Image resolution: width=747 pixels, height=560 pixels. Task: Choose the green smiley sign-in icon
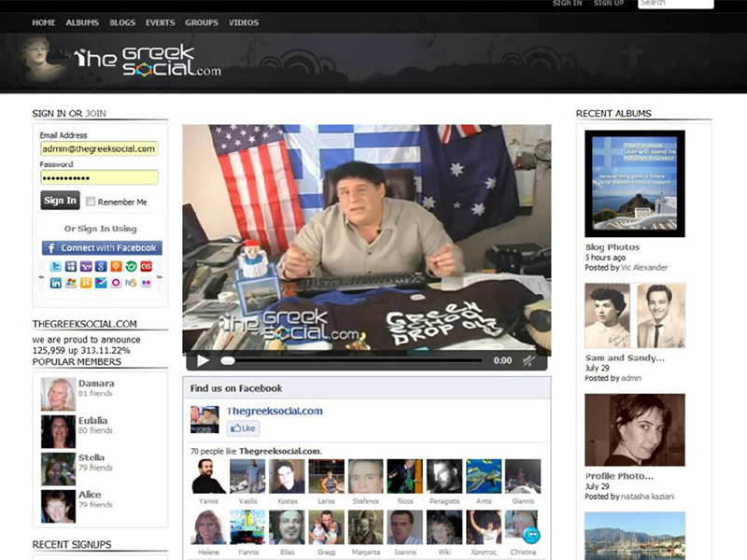tap(131, 266)
